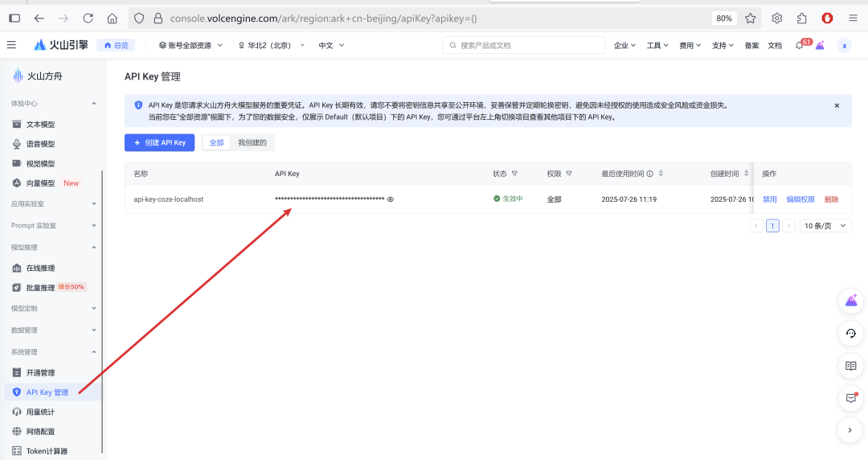Click the shield tracking protection icon
The width and height of the screenshot is (868, 460).
click(139, 18)
